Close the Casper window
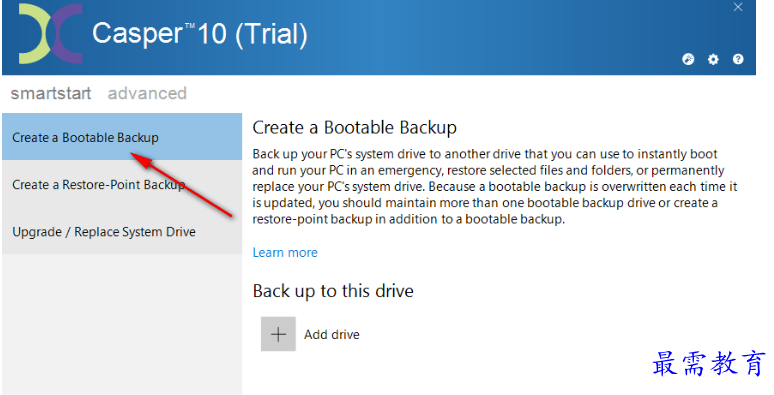This screenshot has width=774, height=395. coord(738,7)
